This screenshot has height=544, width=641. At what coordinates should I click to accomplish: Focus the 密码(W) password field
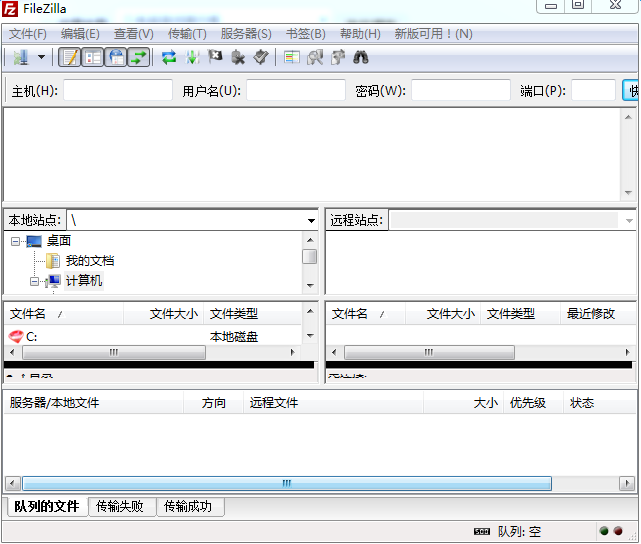pos(461,90)
